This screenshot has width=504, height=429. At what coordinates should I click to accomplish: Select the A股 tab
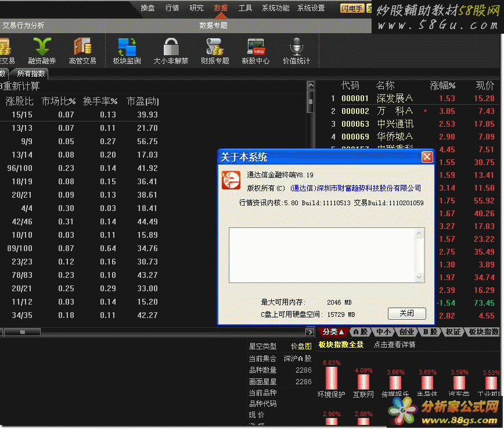(361, 332)
